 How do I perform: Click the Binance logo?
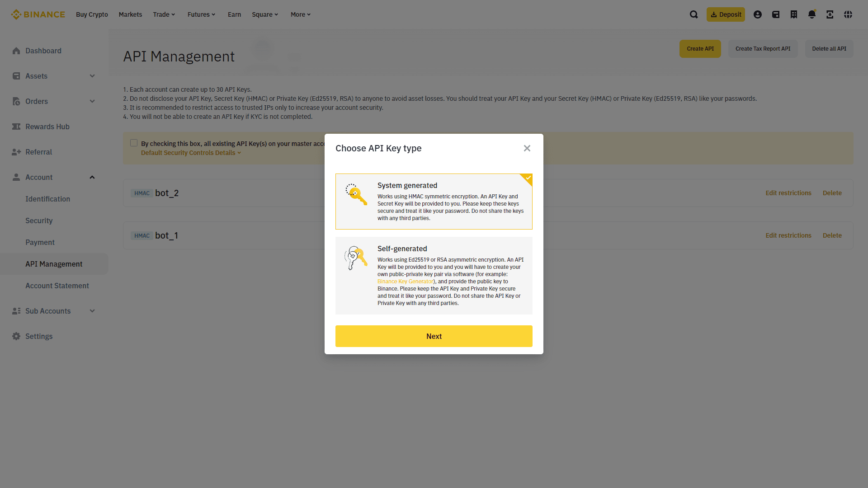(x=38, y=14)
